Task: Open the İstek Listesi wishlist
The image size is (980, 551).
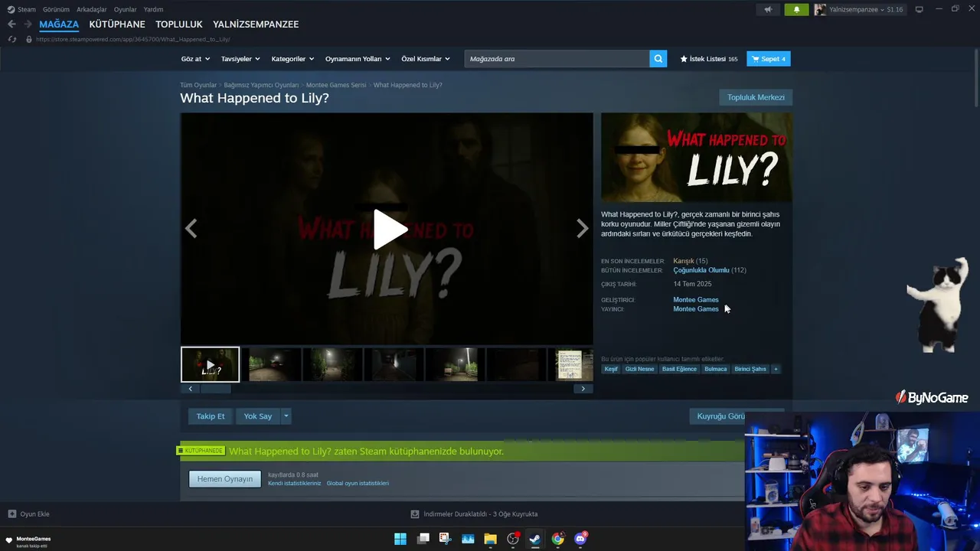Action: 709,59
